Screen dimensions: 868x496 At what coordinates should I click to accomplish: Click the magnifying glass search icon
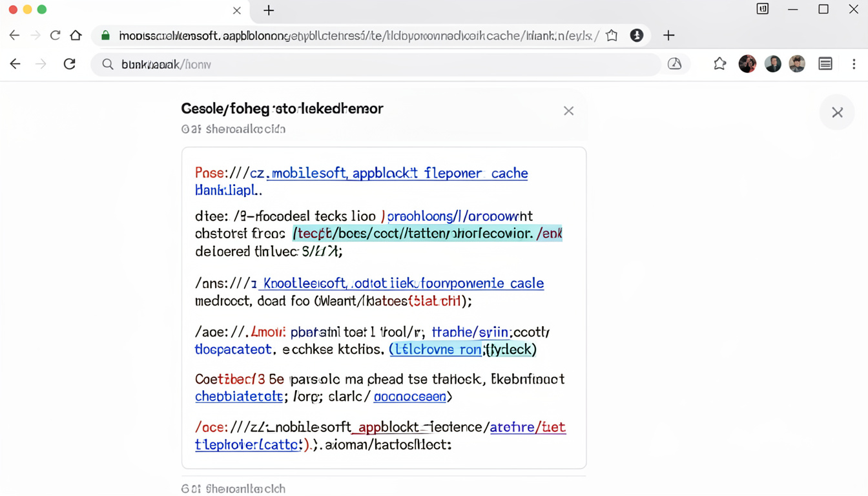(x=107, y=64)
